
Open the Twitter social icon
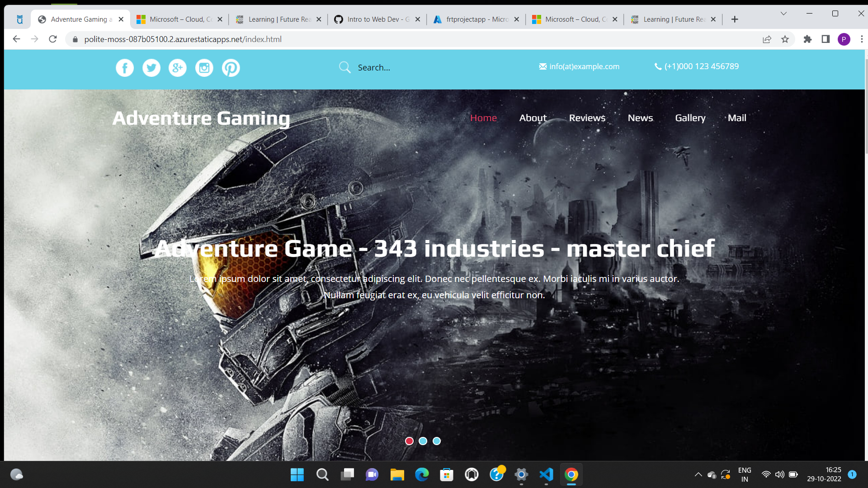pyautogui.click(x=151, y=68)
